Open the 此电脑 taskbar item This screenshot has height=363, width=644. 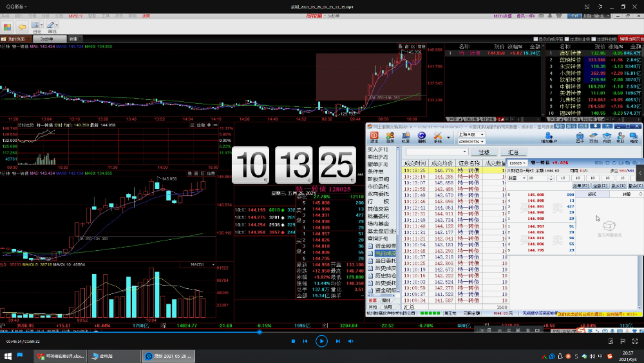tap(114, 356)
